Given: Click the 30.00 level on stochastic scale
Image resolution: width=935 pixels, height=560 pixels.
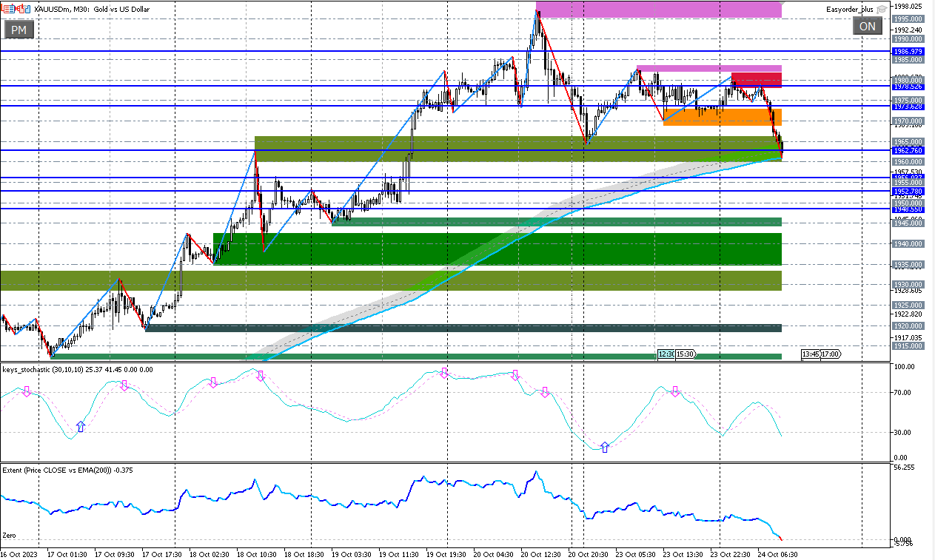Looking at the screenshot, I should point(903,433).
